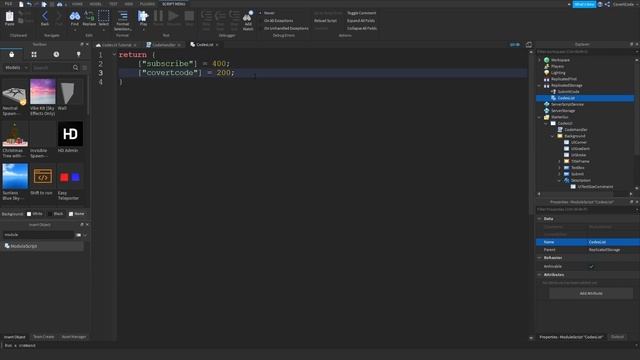
Task: Toggle the Archivable checkbox
Action: pyautogui.click(x=591, y=267)
